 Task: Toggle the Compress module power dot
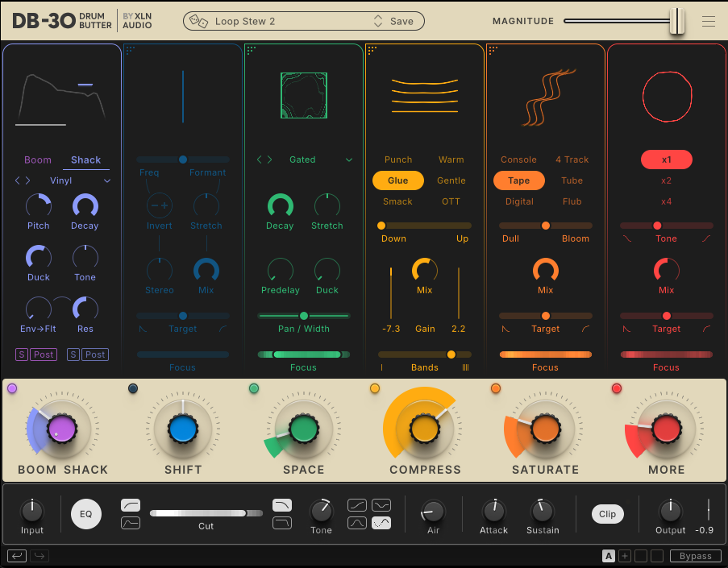tap(375, 389)
